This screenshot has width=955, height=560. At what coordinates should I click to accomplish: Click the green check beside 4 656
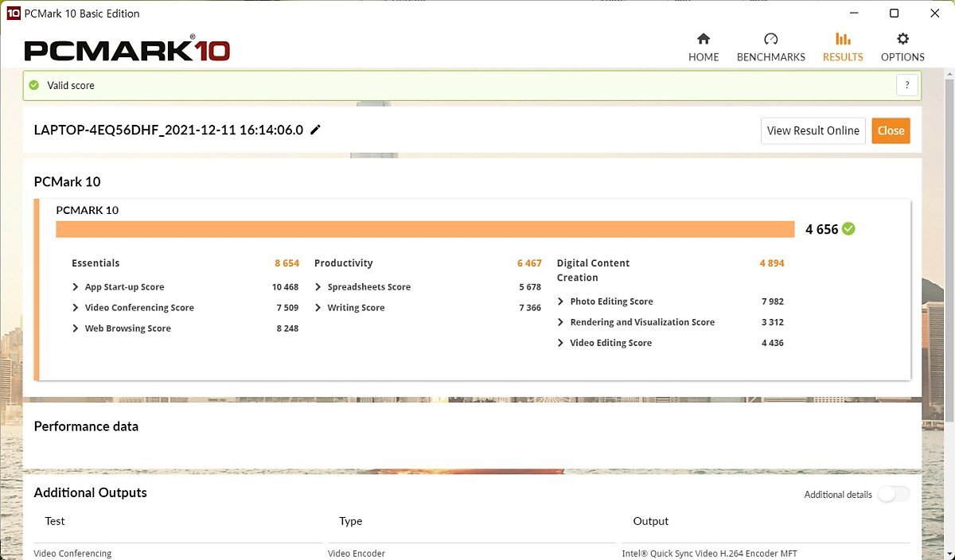click(x=849, y=229)
